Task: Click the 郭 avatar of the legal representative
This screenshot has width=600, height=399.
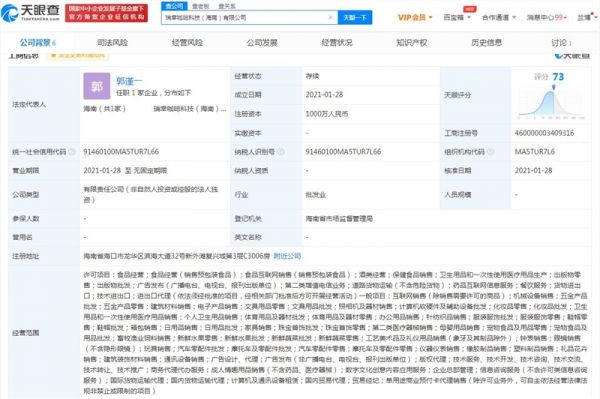Action: (97, 86)
